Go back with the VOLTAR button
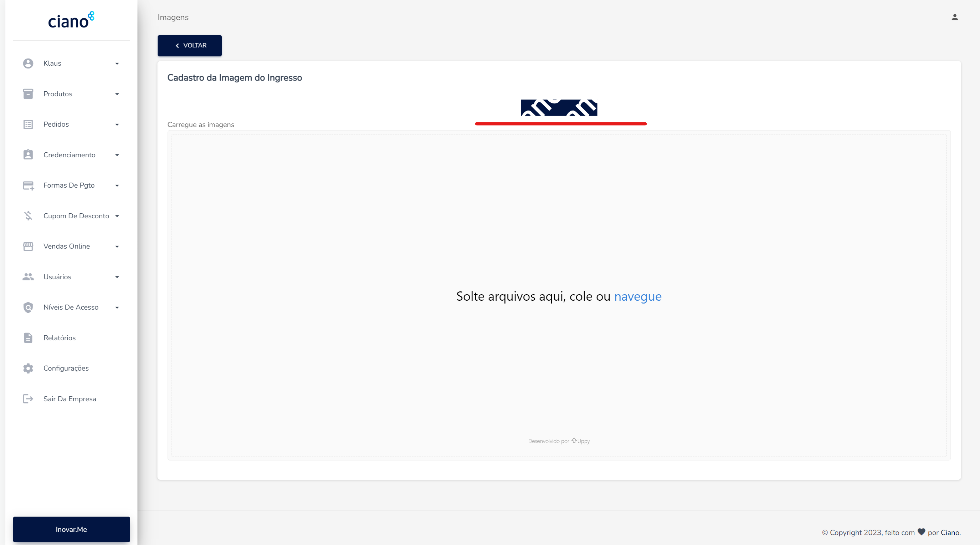The image size is (980, 545). click(189, 46)
